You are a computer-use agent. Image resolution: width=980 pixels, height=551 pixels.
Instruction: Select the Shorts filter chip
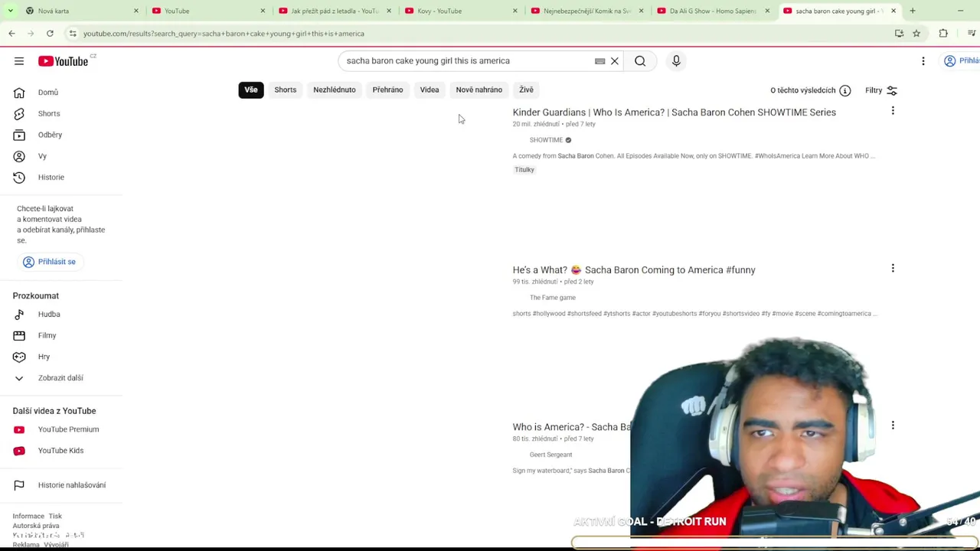285,90
